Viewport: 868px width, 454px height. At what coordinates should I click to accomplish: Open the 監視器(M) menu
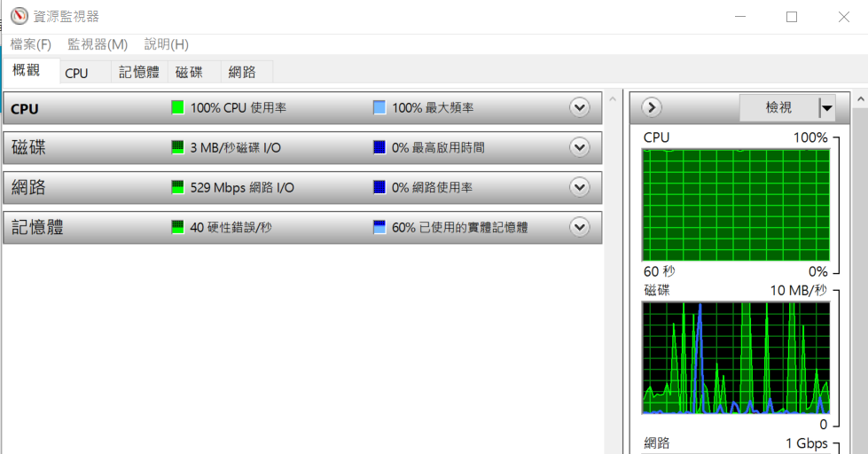tap(98, 44)
